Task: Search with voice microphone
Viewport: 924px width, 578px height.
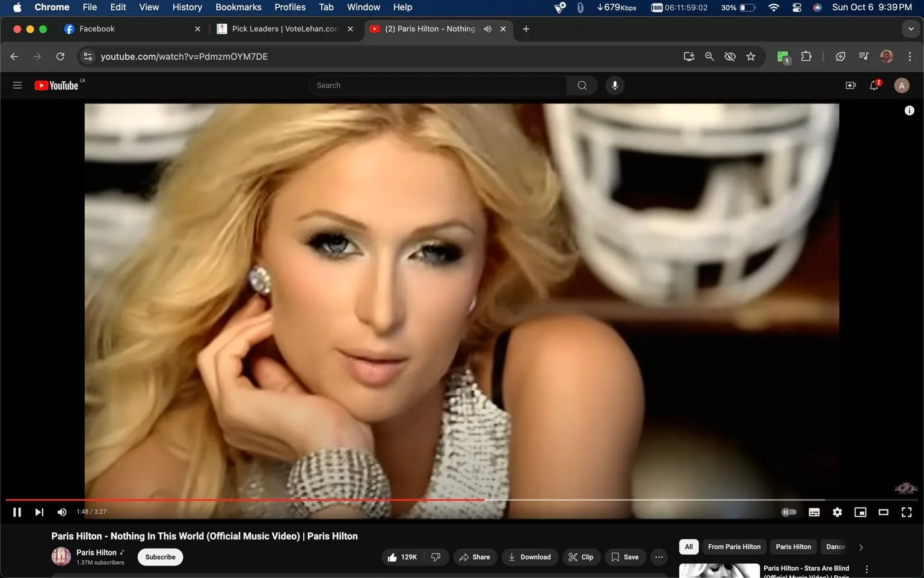Action: 615,85
